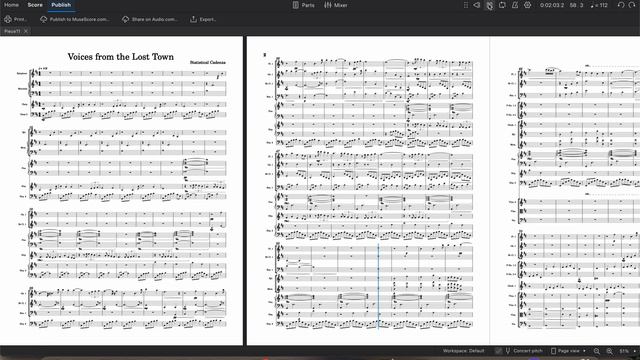The width and height of the screenshot is (640, 360).
Task: Click the Mixer sliders icon
Action: click(x=328, y=5)
